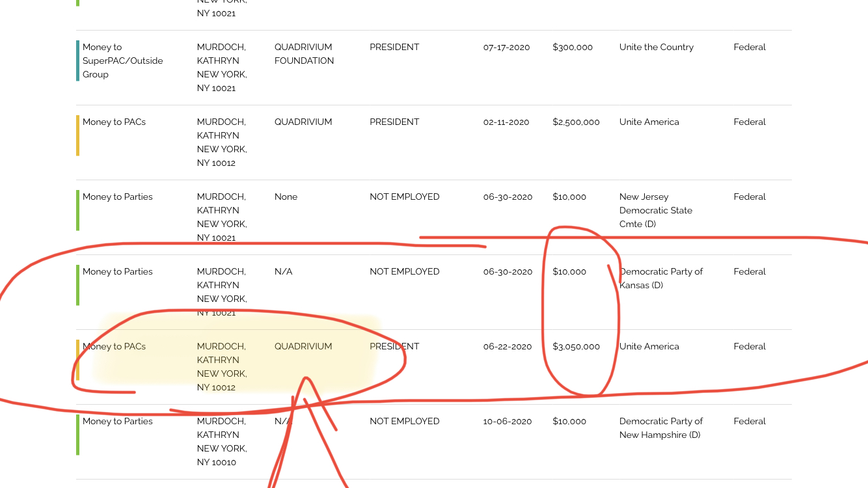Click "Federal" in the 02-11-2020 row

750,122
